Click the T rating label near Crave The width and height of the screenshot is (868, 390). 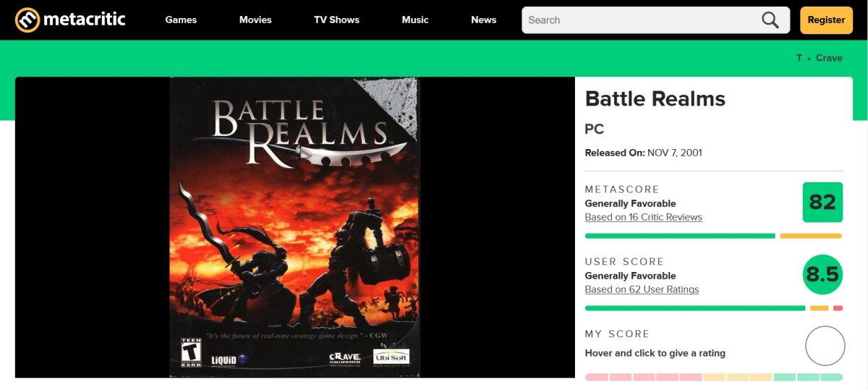tap(799, 58)
